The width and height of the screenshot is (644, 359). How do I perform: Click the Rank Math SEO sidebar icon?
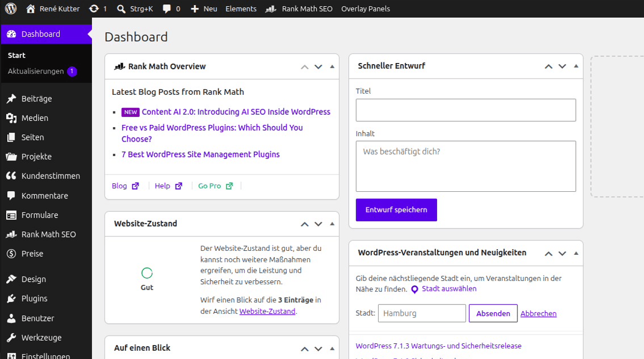click(12, 234)
